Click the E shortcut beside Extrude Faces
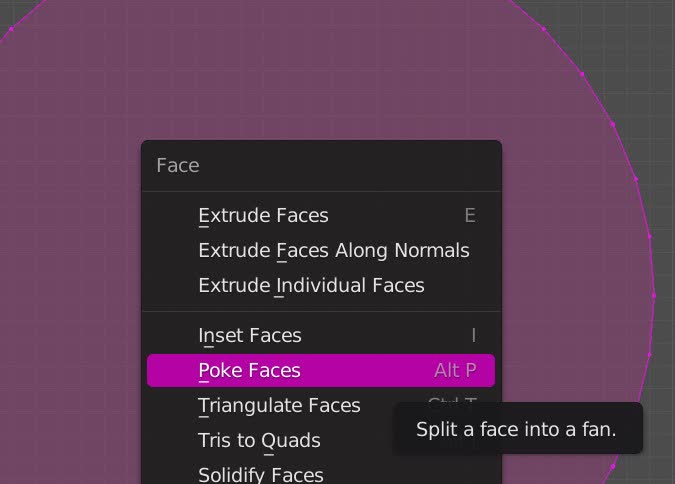Image resolution: width=675 pixels, height=484 pixels. (x=470, y=216)
